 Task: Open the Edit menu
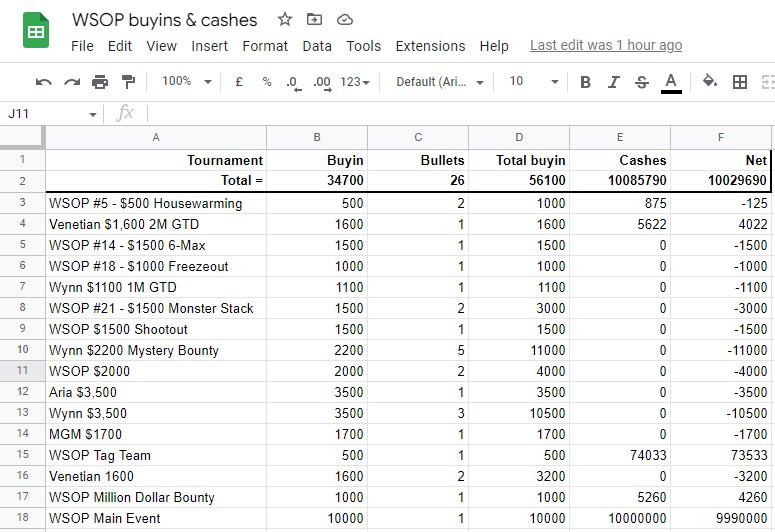click(120, 46)
